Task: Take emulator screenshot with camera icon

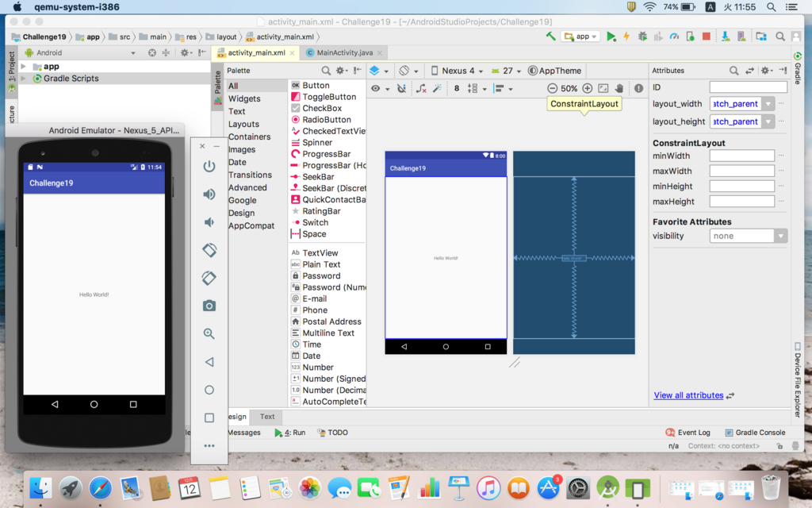Action: pyautogui.click(x=209, y=306)
